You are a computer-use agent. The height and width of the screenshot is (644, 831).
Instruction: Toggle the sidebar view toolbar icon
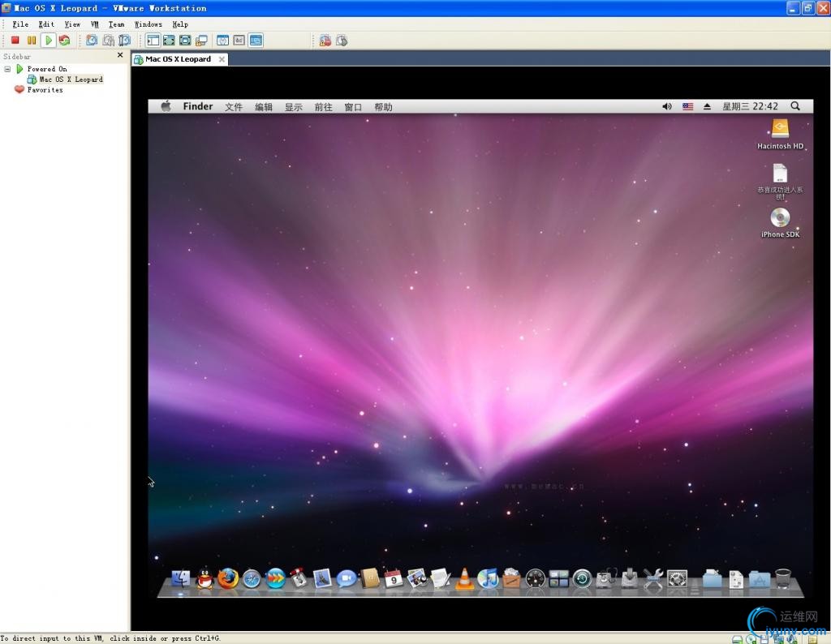[x=153, y=41]
